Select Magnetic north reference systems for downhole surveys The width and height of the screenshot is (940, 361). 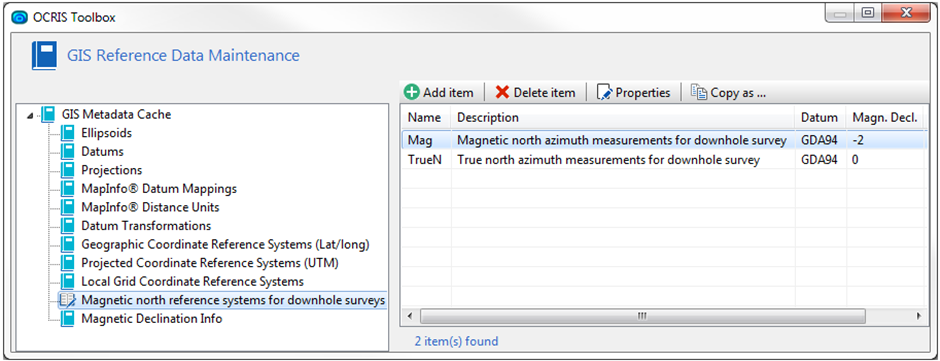coord(233,300)
